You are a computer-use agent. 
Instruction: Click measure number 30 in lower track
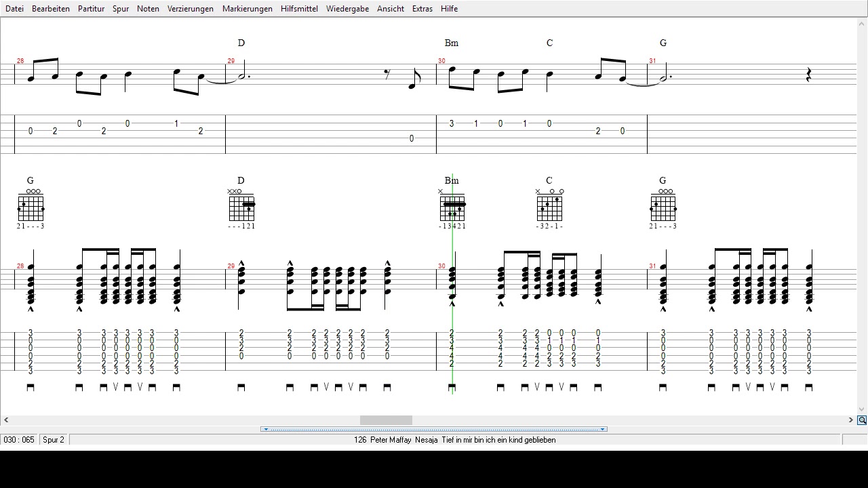[x=441, y=266]
